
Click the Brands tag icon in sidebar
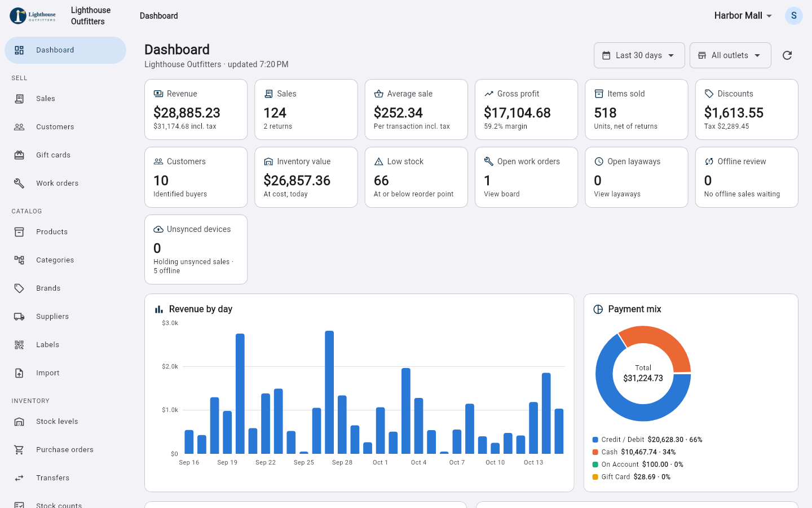[x=19, y=288]
